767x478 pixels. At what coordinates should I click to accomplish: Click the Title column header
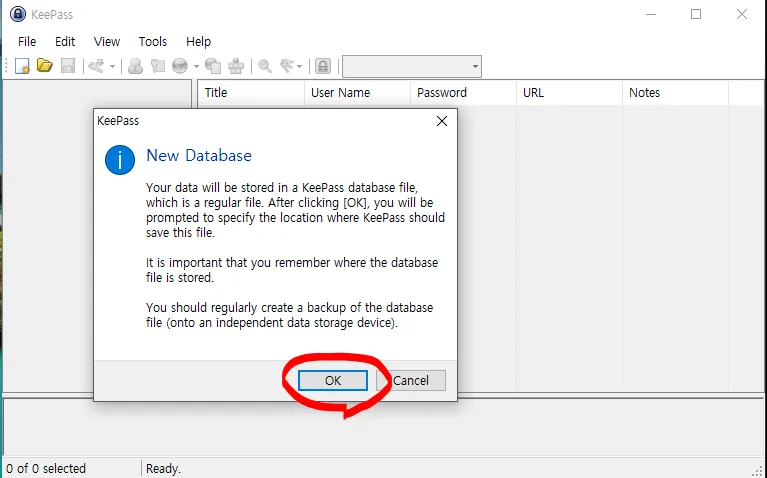(x=251, y=92)
